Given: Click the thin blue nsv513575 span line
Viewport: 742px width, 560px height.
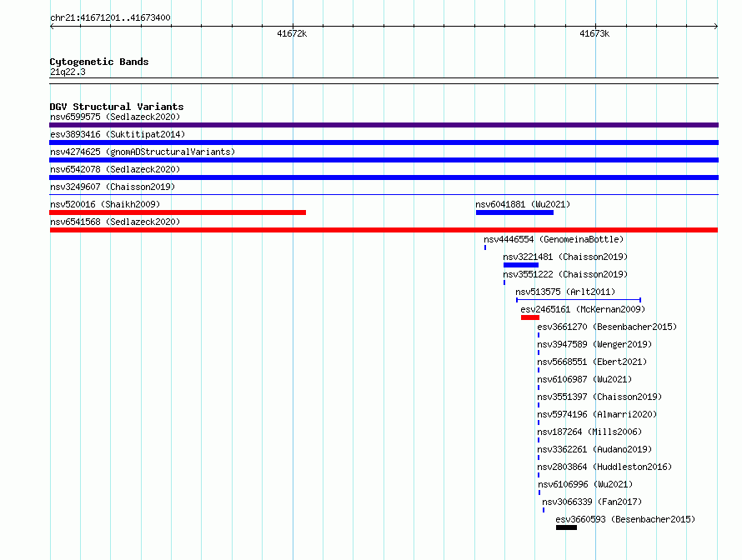Looking at the screenshot, I should point(579,300).
